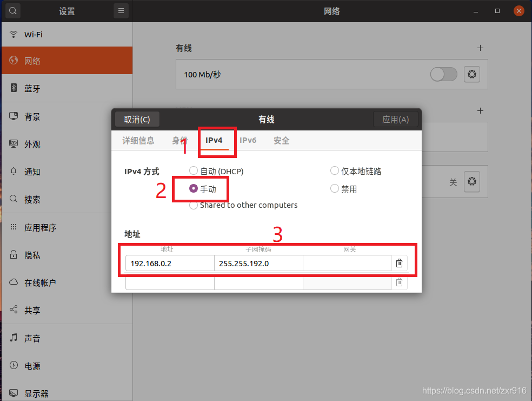Click the 应用(A) button
The width and height of the screenshot is (532, 401).
(396, 120)
